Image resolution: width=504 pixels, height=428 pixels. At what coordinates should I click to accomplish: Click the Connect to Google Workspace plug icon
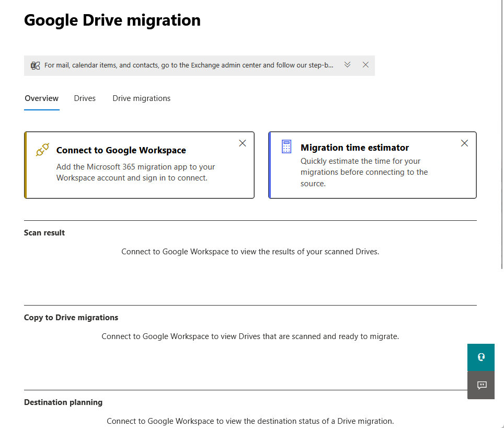point(42,150)
